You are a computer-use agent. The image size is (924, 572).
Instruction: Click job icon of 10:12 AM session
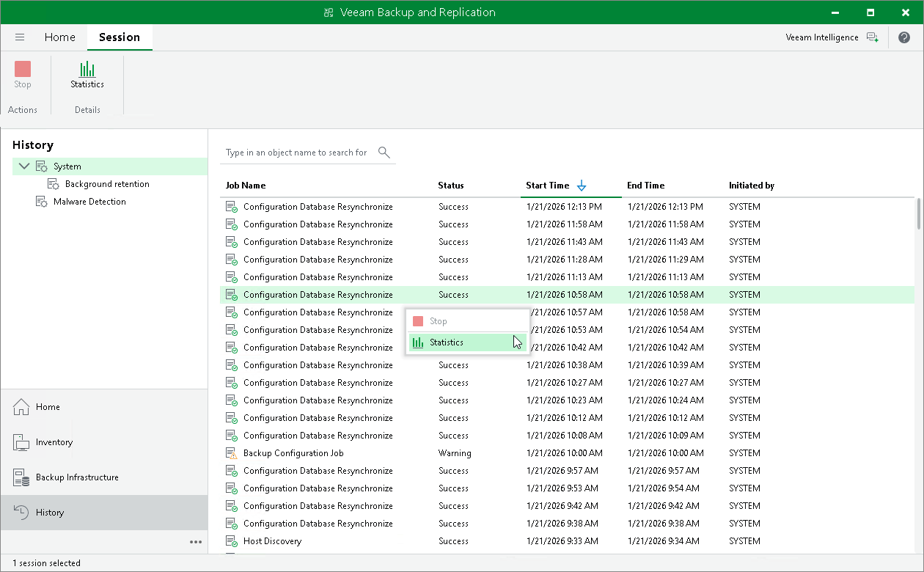coord(232,418)
